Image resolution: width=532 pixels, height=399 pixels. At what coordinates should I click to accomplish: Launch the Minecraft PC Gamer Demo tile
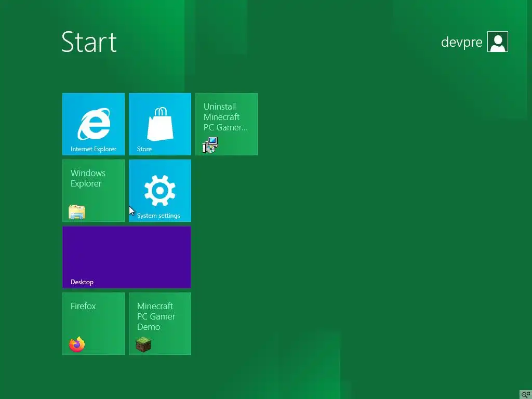click(x=160, y=323)
